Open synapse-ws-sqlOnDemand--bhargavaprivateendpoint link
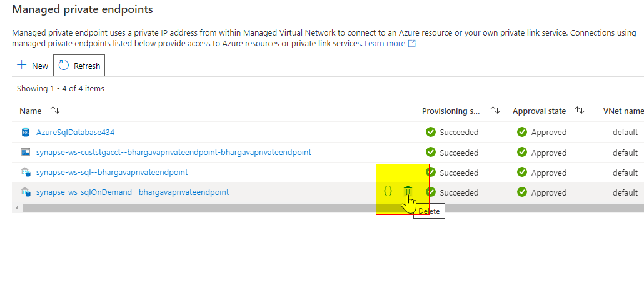Image resolution: width=644 pixels, height=285 pixels. tap(133, 192)
